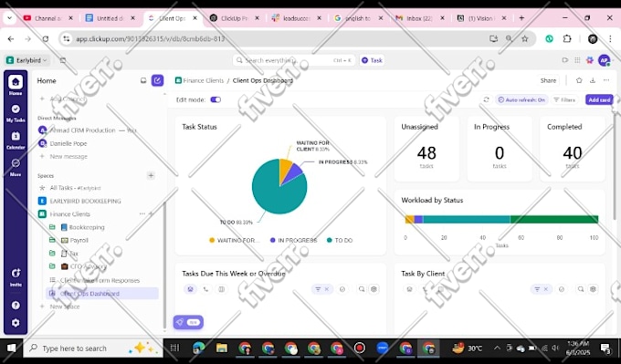Toggle IN PROGRESS legend entry in pie chart
Image resolution: width=621 pixels, height=364 pixels.
point(293,240)
